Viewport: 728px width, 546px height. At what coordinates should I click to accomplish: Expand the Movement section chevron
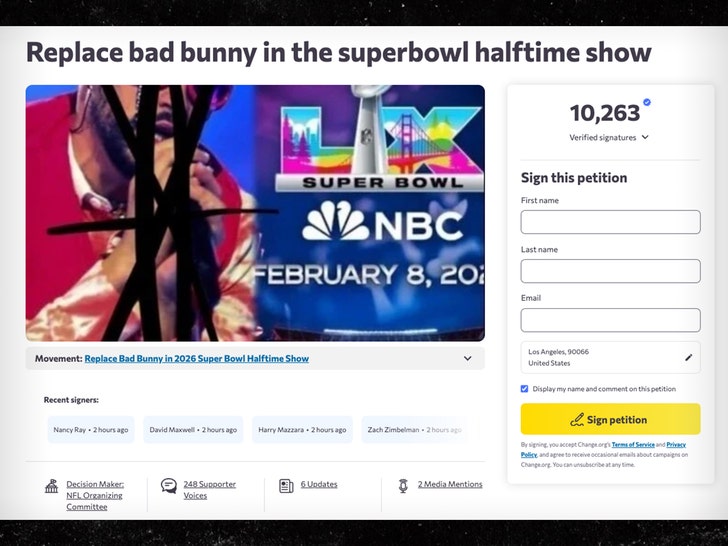coord(467,358)
